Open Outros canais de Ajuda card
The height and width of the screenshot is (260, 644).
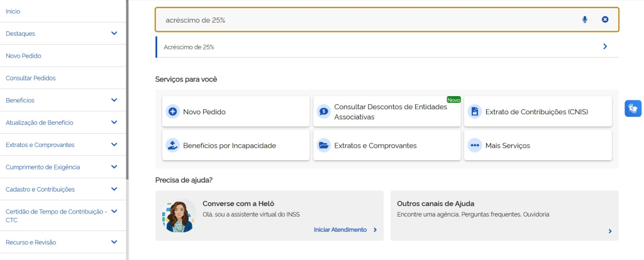tap(504, 215)
